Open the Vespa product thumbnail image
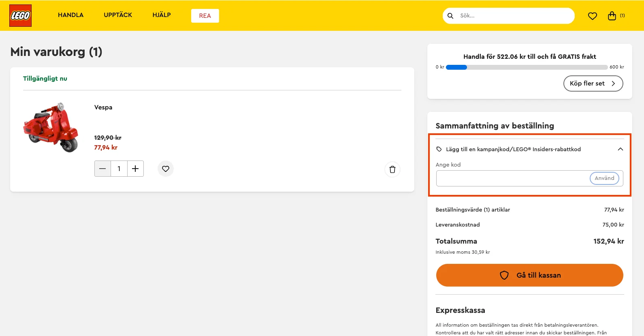This screenshot has width=644, height=336. (51, 127)
